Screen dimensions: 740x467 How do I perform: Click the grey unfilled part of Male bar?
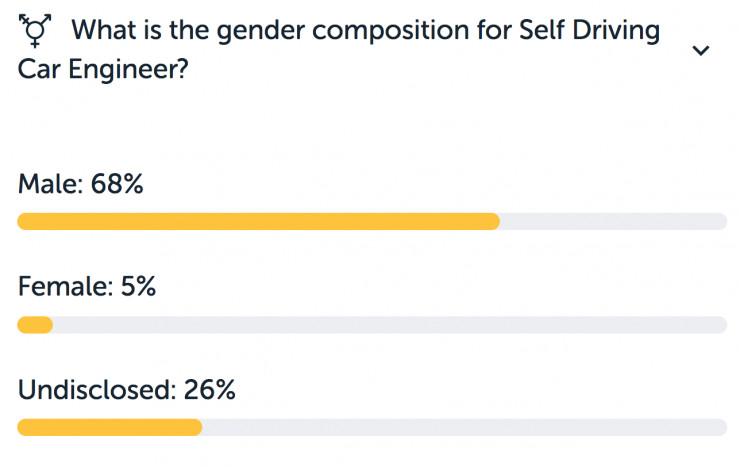point(614,221)
